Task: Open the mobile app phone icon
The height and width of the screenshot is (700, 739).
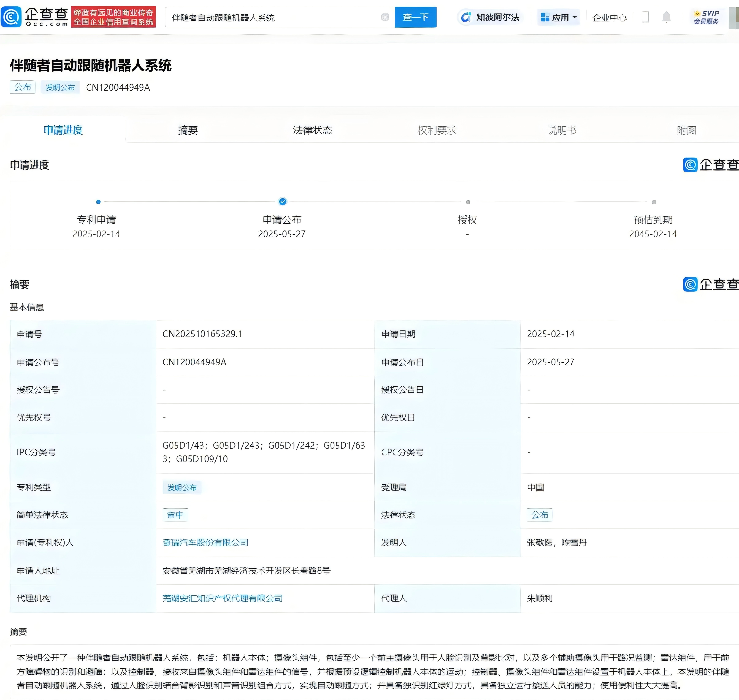Action: point(645,17)
